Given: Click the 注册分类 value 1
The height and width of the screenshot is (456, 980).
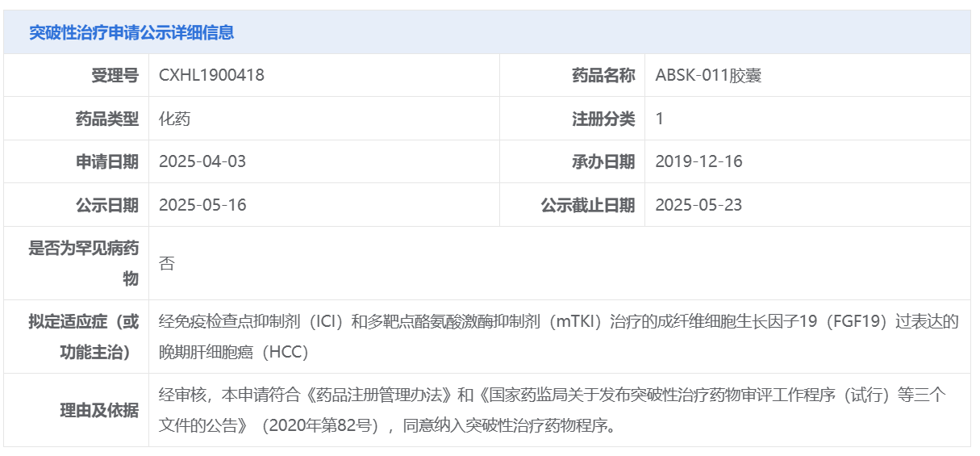Looking at the screenshot, I should point(660,119).
